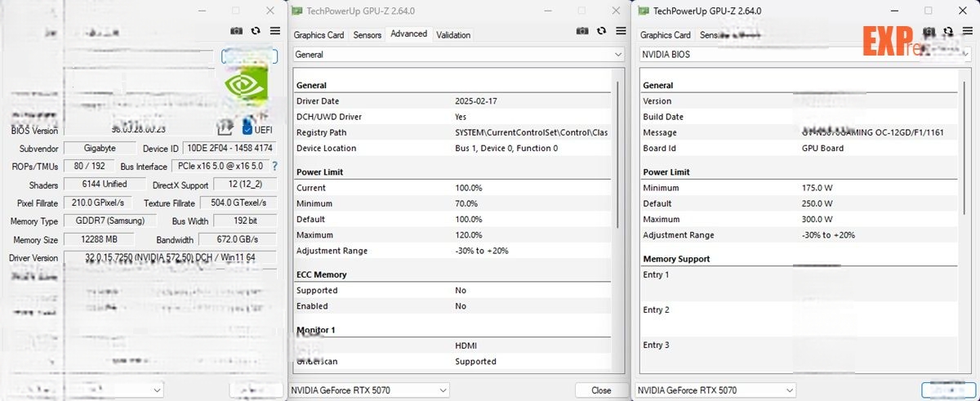Screen dimensions: 980x401
Task: Click Bus Interface field PCIe x16 5.0
Action: 220,167
